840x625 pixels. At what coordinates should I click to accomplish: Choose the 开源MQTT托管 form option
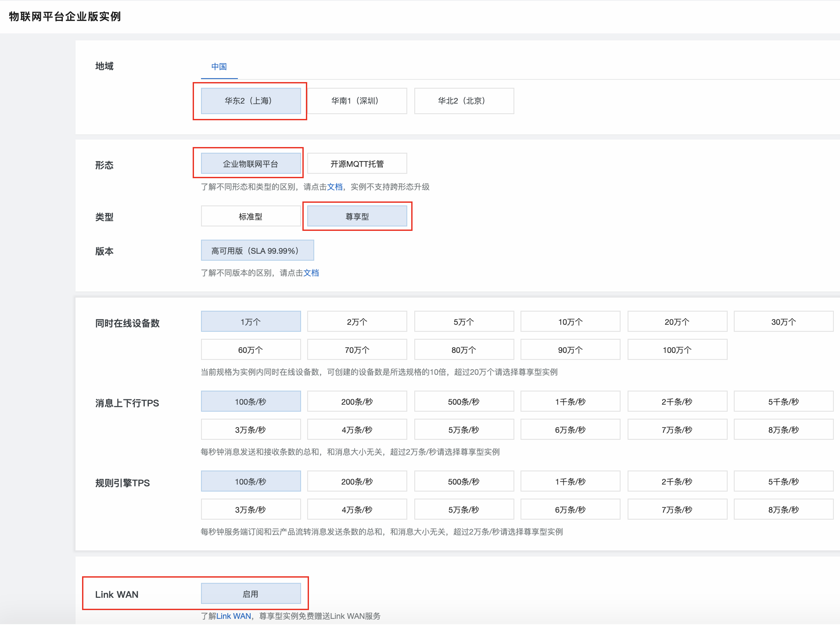[x=357, y=164]
